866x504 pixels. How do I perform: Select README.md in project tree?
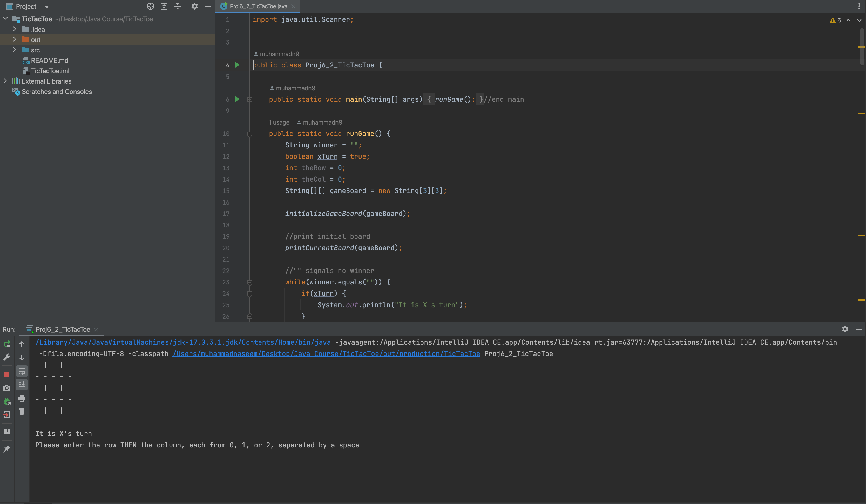[x=50, y=60]
